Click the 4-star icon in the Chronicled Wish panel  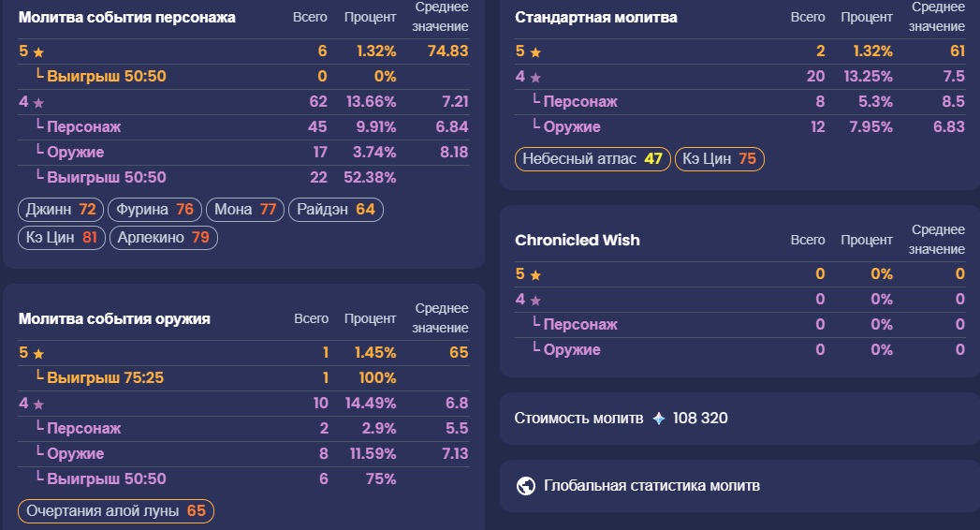(535, 301)
